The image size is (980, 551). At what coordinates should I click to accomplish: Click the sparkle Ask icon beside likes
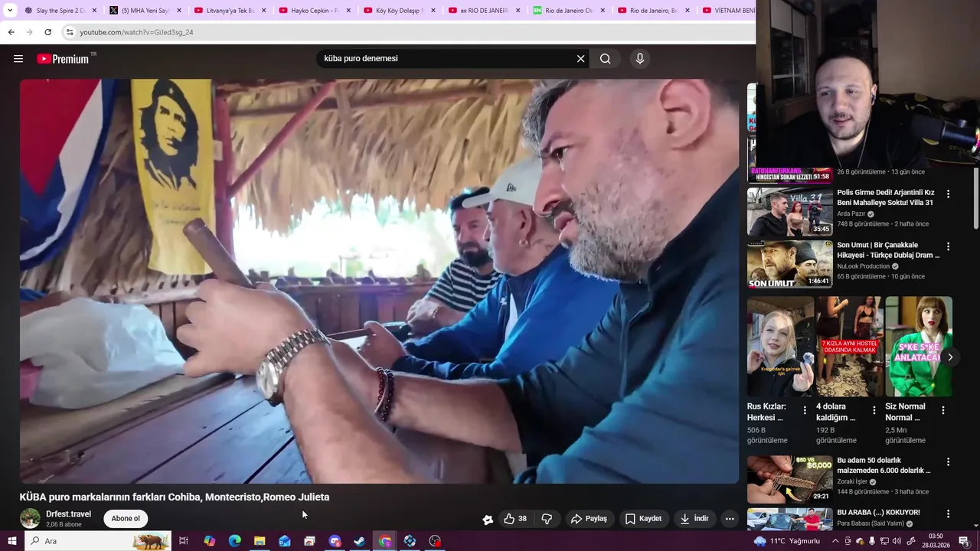[x=488, y=520]
